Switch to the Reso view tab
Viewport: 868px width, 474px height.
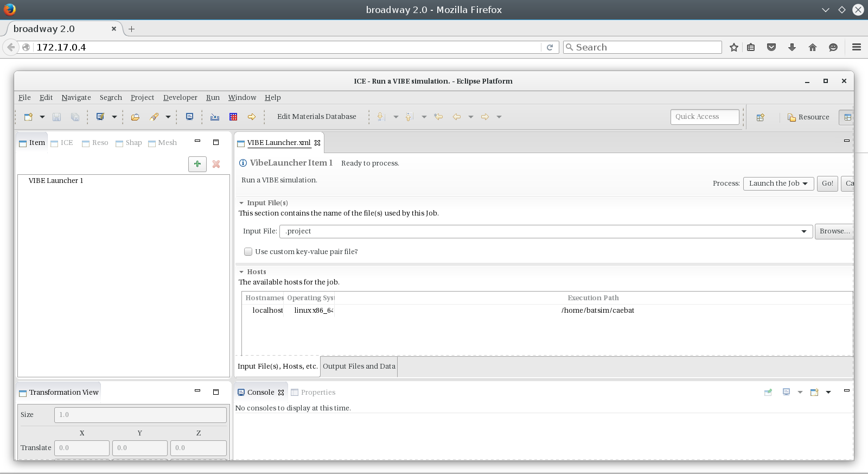pos(95,143)
